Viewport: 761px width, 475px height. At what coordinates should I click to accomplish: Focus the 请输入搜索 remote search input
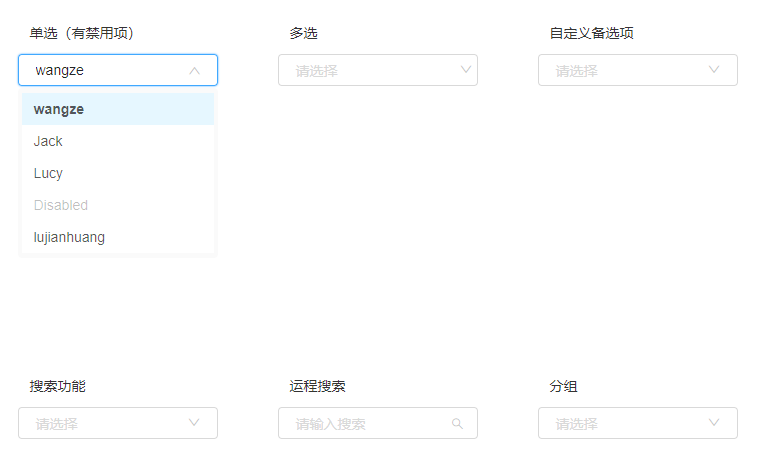pos(378,423)
